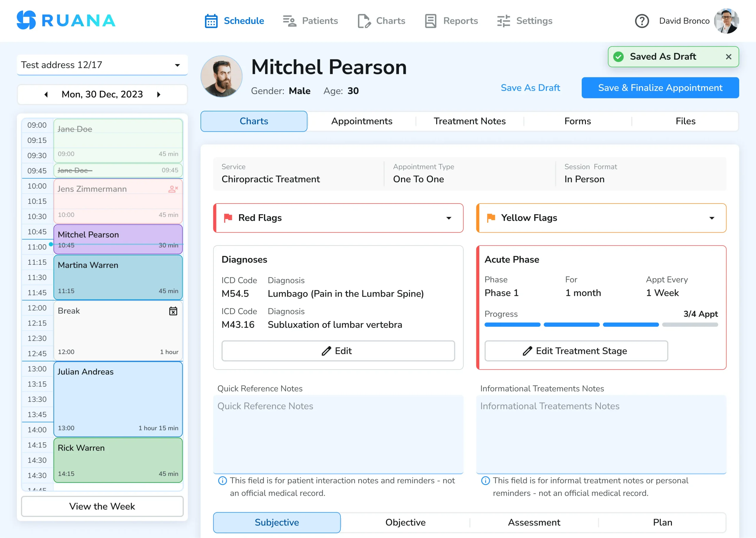The width and height of the screenshot is (756, 538).
Task: Select the Plan section tab
Action: (662, 522)
